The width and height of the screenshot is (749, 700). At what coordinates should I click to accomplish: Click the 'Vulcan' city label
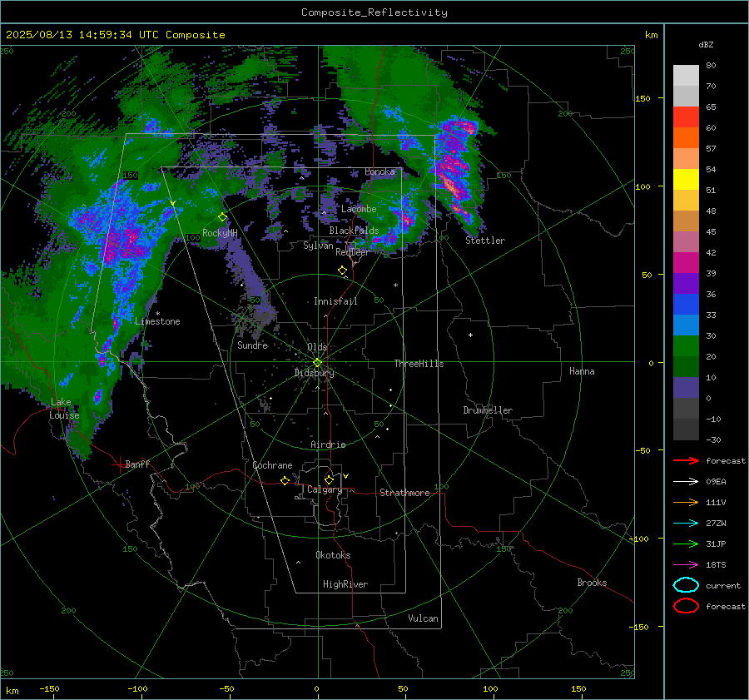[423, 618]
